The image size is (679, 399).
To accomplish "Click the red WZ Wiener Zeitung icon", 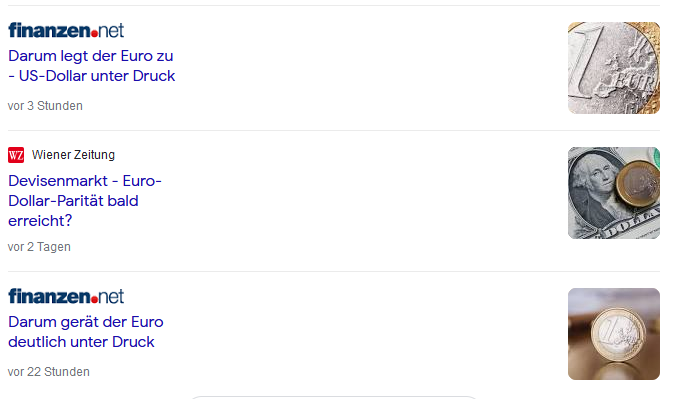I will tap(16, 155).
